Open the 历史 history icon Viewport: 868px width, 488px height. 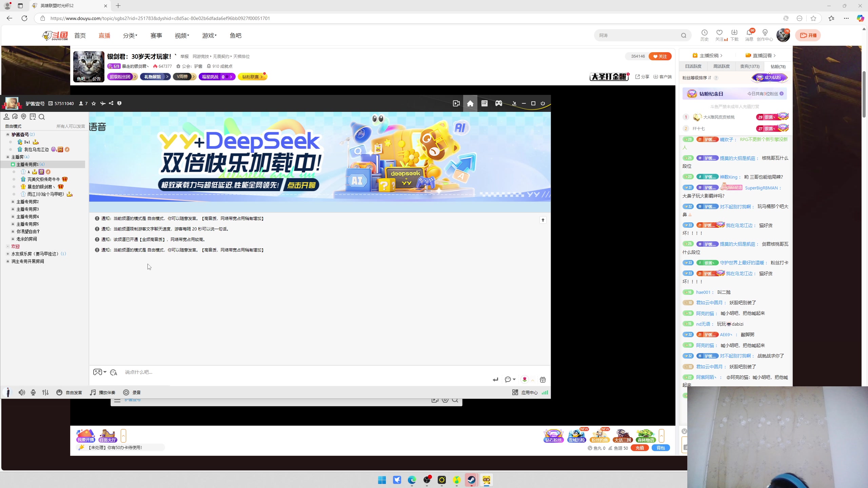pos(705,35)
